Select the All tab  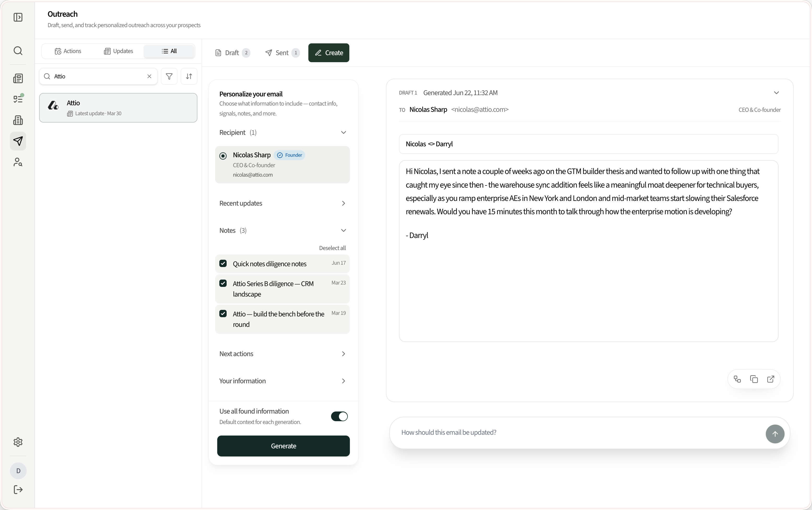169,51
